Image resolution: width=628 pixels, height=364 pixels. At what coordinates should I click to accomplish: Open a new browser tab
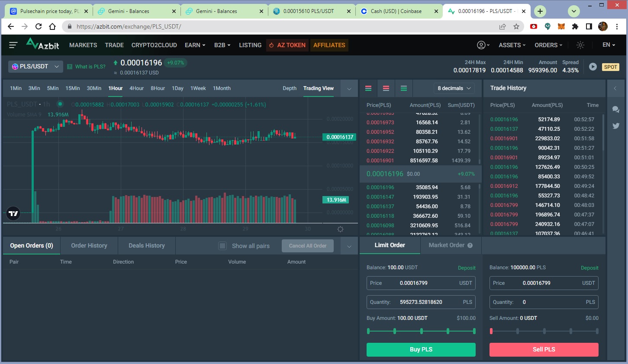click(x=540, y=11)
